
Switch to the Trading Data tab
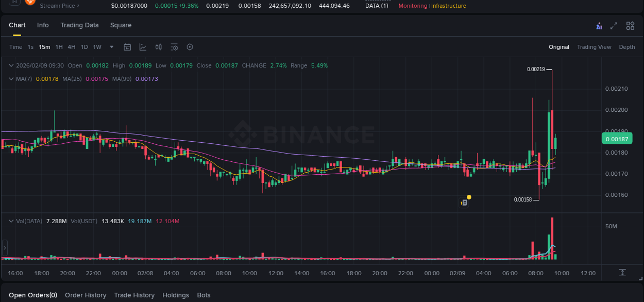(x=79, y=25)
